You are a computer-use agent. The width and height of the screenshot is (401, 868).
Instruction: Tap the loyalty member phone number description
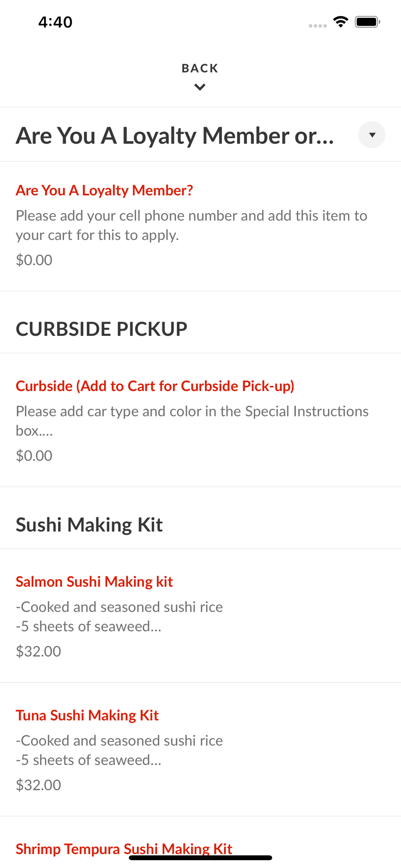[x=191, y=225]
